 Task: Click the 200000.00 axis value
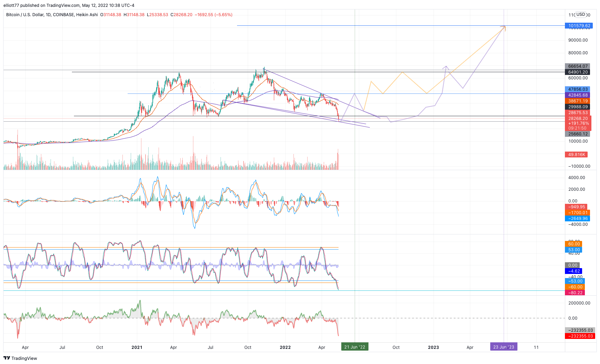coord(579,303)
